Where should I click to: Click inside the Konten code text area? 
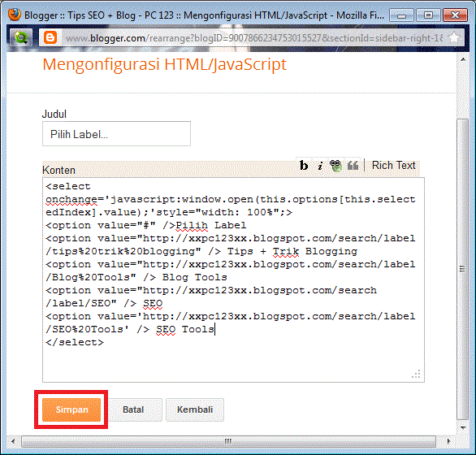[x=233, y=279]
